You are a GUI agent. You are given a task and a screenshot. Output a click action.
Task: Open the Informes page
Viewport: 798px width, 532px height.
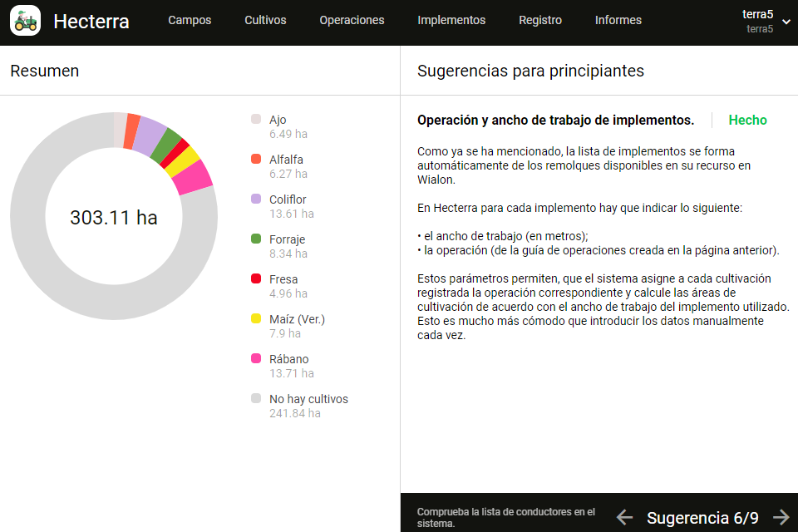(618, 20)
